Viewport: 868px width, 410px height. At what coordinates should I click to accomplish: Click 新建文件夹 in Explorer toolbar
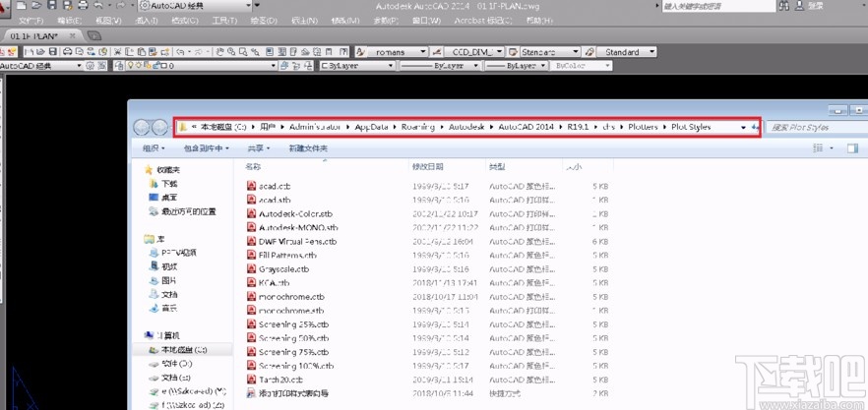coord(308,148)
